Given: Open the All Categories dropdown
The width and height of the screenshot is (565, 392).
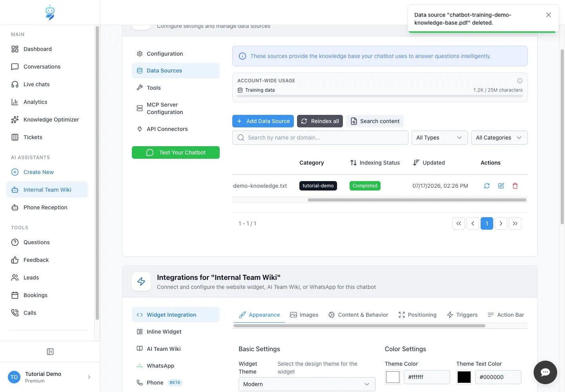Looking at the screenshot, I should pos(499,138).
